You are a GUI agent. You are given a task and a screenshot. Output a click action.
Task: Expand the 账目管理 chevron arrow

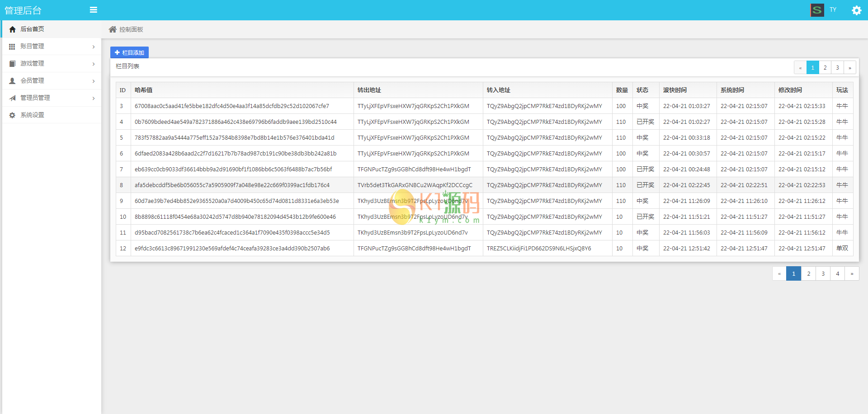point(94,47)
